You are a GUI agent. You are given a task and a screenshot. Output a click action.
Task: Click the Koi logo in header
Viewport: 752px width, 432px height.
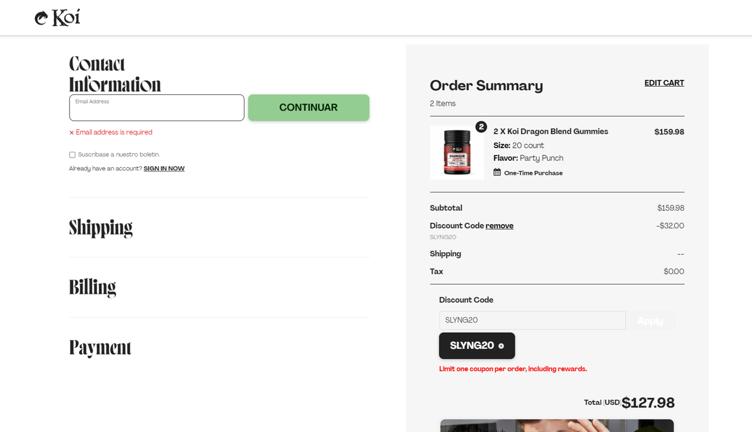point(57,17)
